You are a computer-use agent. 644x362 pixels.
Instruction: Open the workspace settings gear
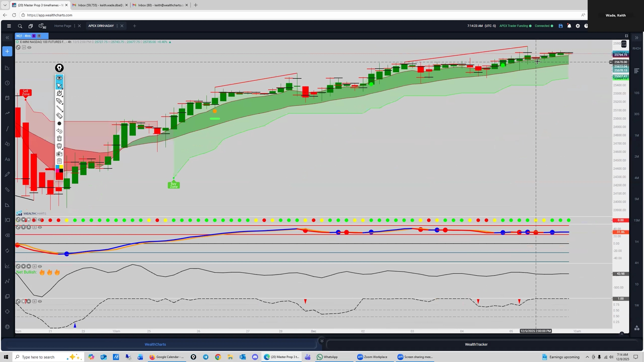[x=578, y=26]
